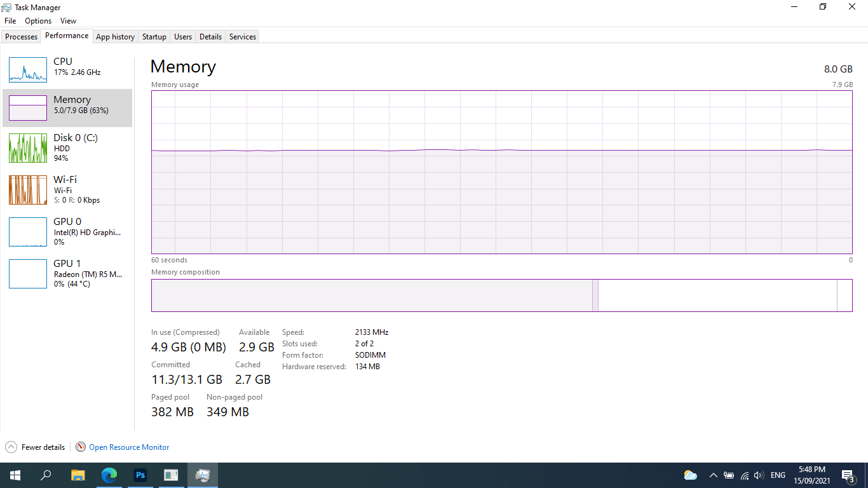Click the 4.9 GB (0 MB) in-use value
The width and height of the screenshot is (868, 488).
pos(189,347)
